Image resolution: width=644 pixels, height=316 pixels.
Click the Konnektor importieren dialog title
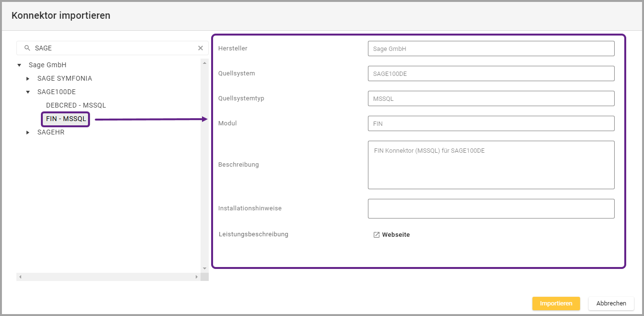(x=61, y=15)
